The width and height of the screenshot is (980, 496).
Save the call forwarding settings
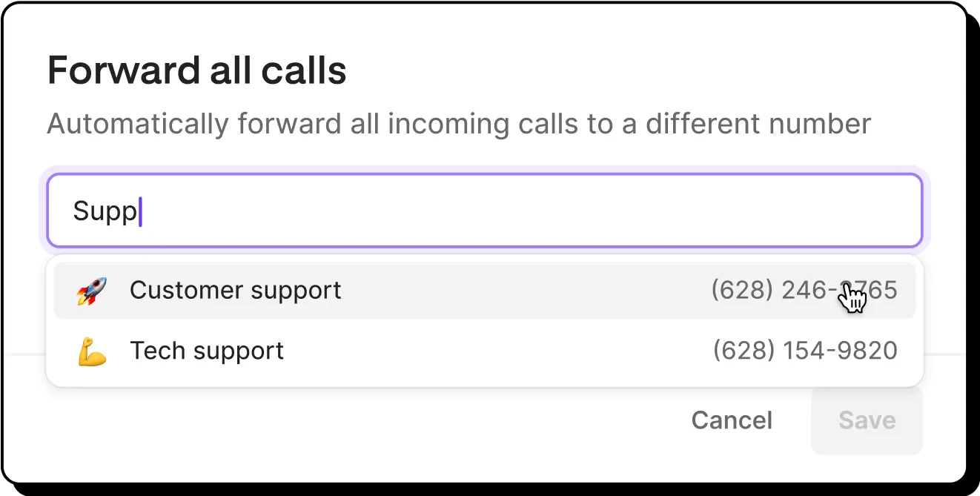tap(866, 420)
